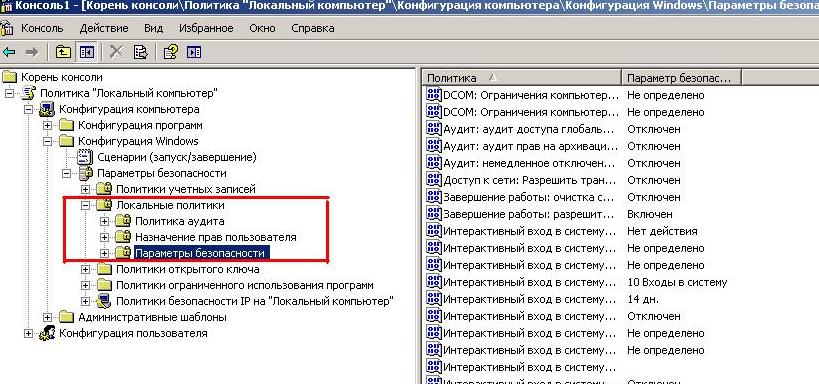Open the Консоль menu
Image resolution: width=819 pixels, height=384 pixels.
42,28
